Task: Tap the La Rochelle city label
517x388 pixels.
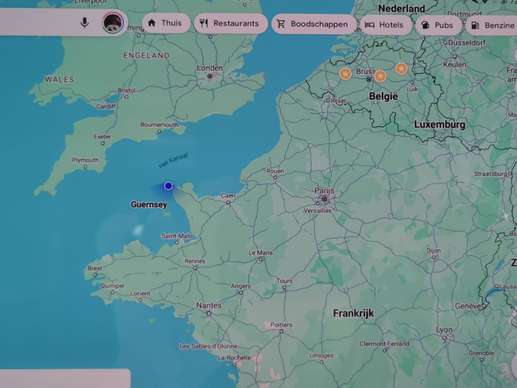Action: click(x=234, y=358)
